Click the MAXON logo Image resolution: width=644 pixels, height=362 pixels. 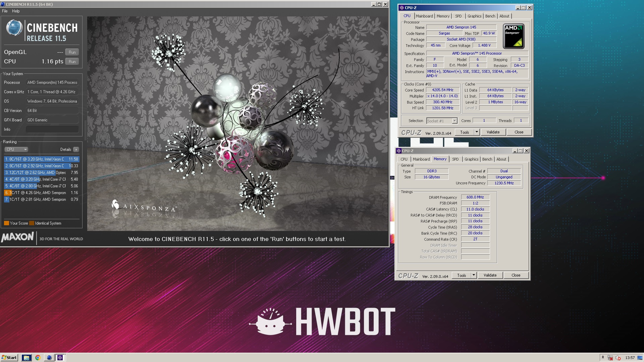click(17, 237)
